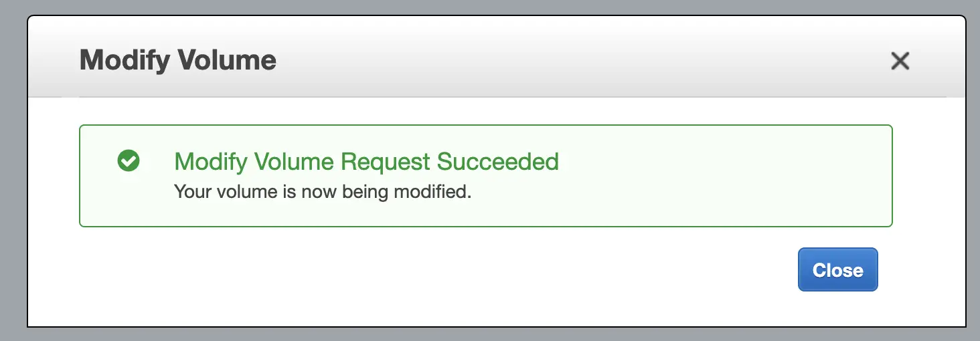Click the gray header bar between title and X

point(569,60)
